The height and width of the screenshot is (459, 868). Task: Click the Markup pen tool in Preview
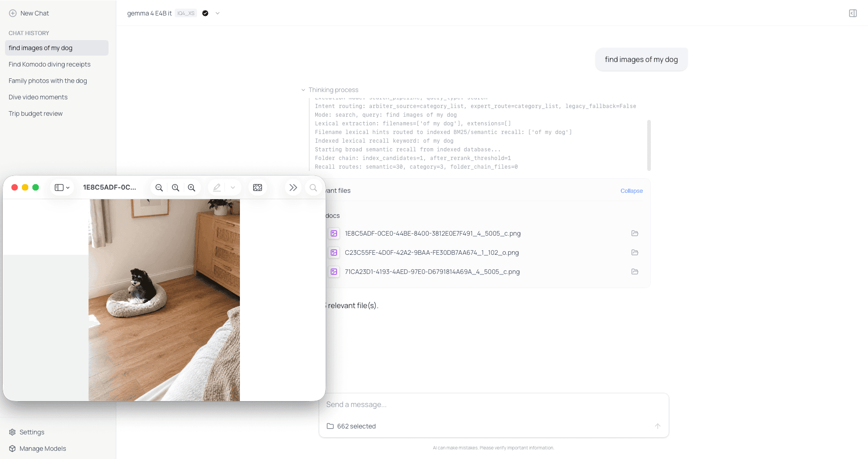point(217,187)
